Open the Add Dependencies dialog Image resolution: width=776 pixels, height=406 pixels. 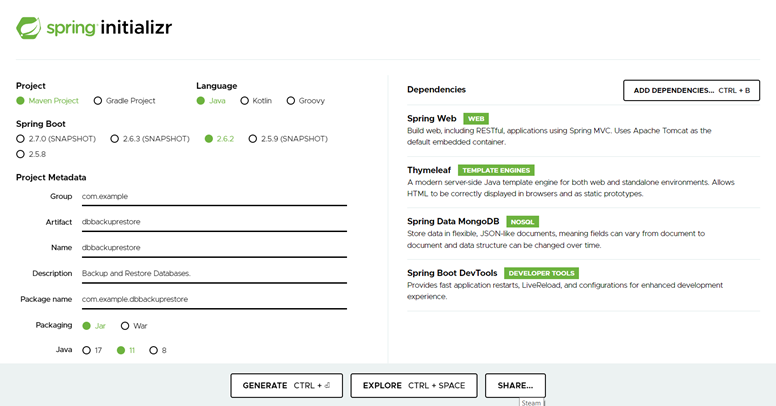pos(691,91)
